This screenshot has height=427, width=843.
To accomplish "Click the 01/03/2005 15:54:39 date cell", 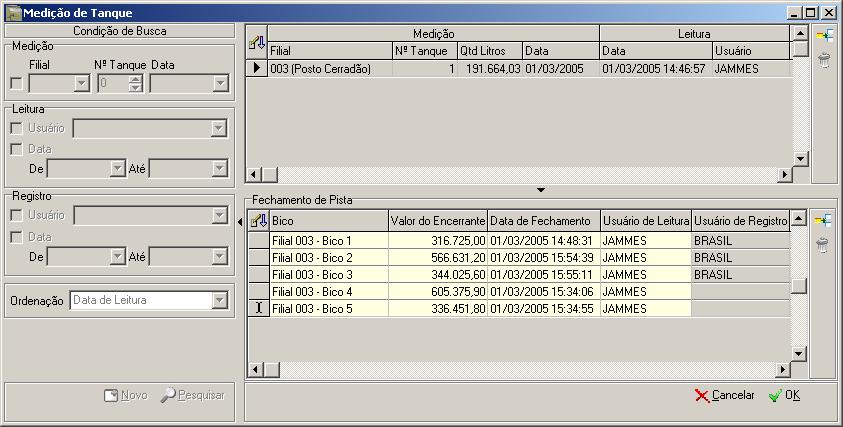I will 544,258.
